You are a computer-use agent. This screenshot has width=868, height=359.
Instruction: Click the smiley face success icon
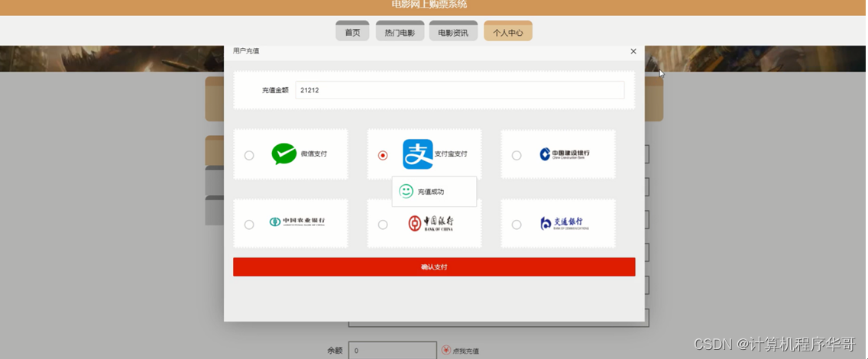pos(406,192)
